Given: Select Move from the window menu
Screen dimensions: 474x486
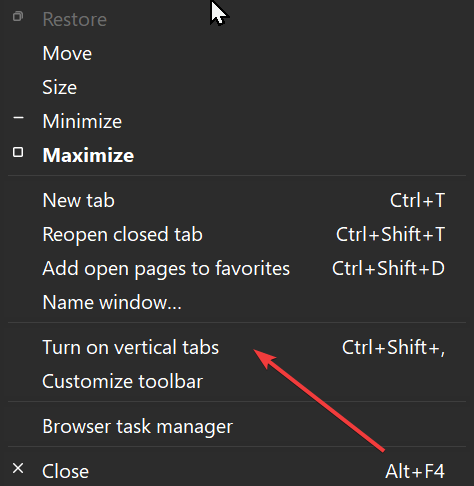Looking at the screenshot, I should (237, 53).
